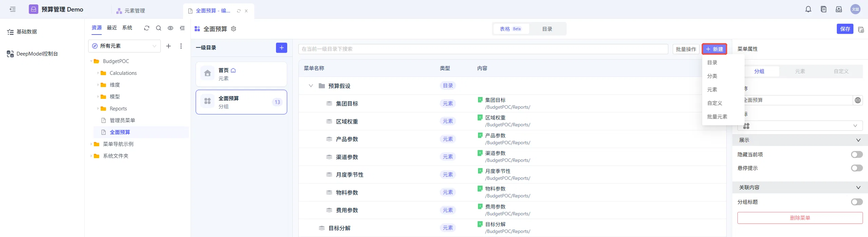Open the task list icon in header
Image resolution: width=868 pixels, height=237 pixels.
(824, 9)
